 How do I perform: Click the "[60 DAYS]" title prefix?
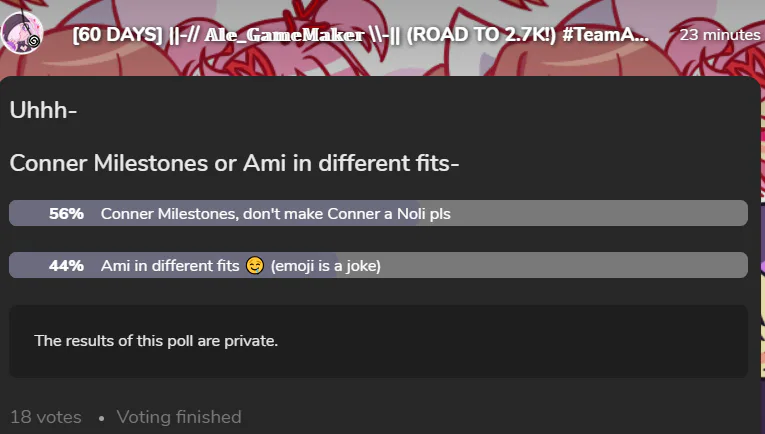[114, 35]
